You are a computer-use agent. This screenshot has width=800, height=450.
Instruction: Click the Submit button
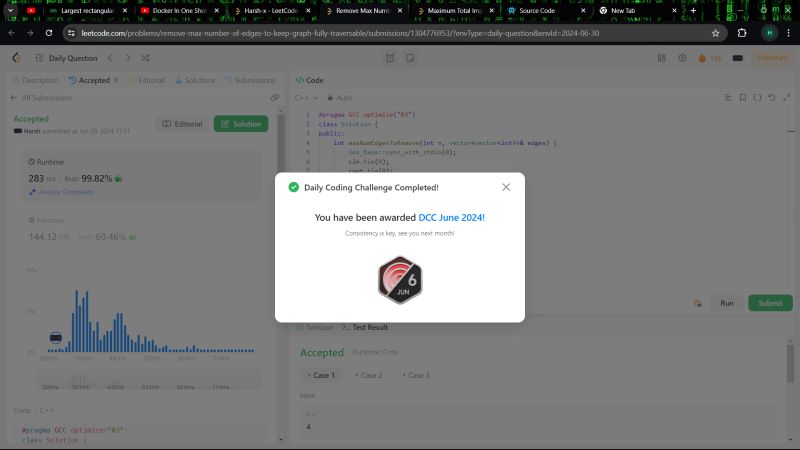point(770,303)
